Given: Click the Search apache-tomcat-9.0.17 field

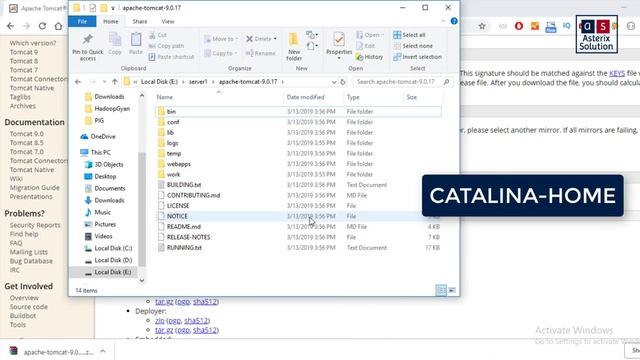Looking at the screenshot, I should (402, 82).
